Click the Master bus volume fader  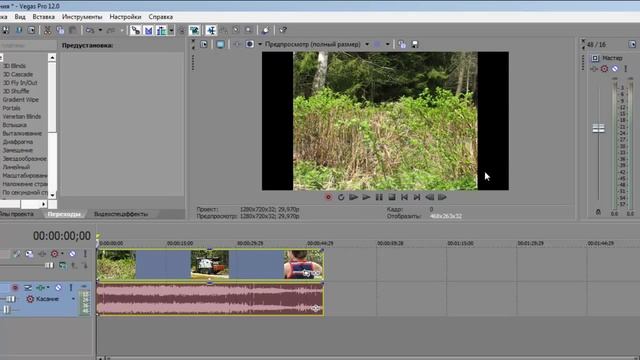[x=598, y=129]
